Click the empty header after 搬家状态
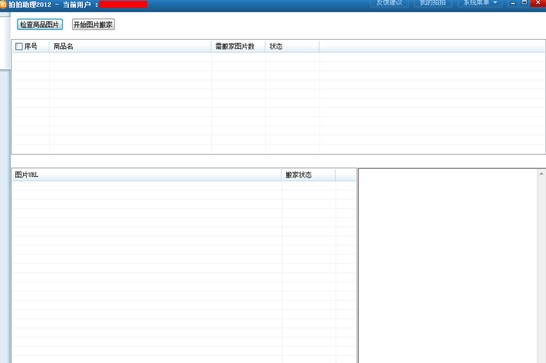 coord(346,175)
